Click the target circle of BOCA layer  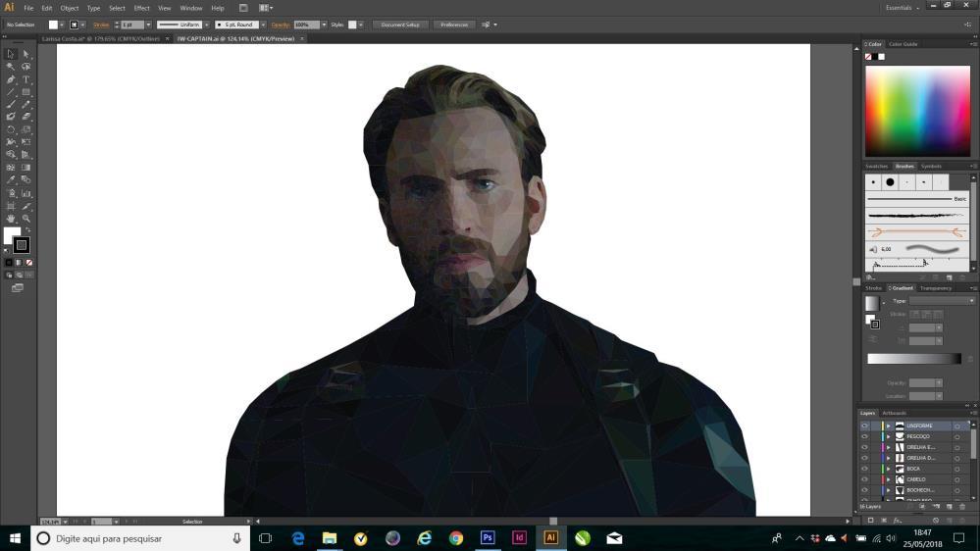click(x=956, y=469)
